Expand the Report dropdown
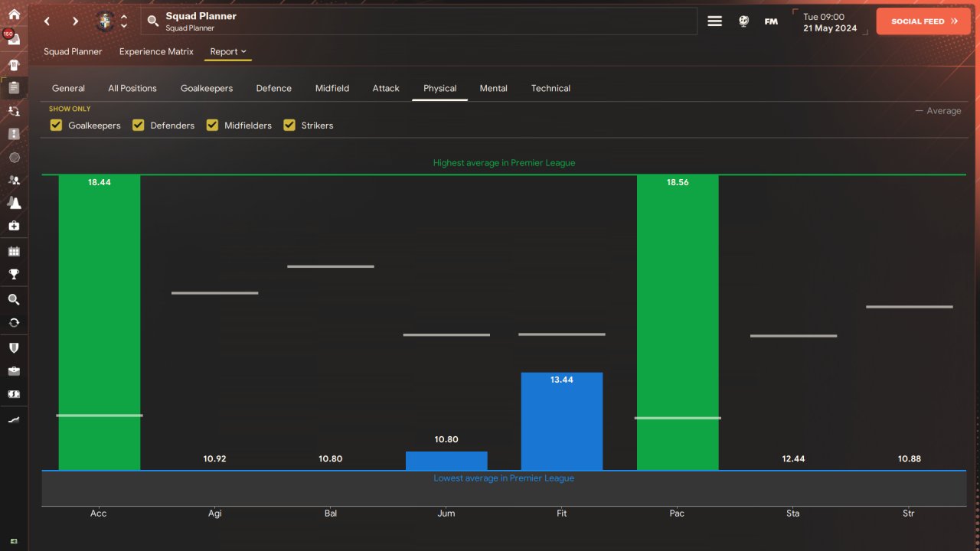This screenshot has width=980, height=551. [x=228, y=51]
